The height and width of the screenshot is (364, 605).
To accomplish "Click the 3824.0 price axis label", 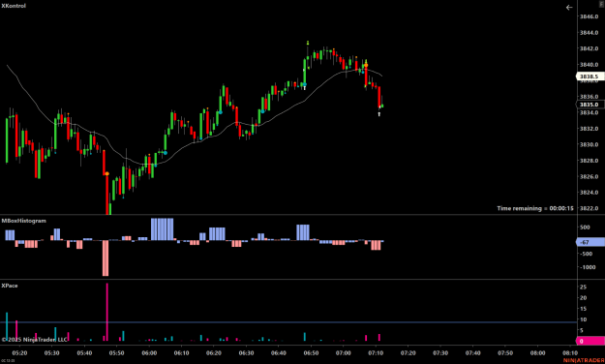I will [590, 193].
